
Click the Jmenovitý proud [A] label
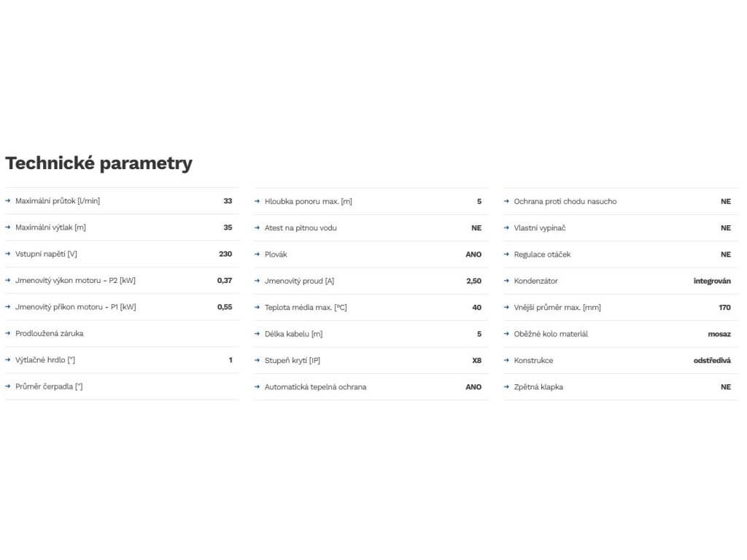point(299,281)
